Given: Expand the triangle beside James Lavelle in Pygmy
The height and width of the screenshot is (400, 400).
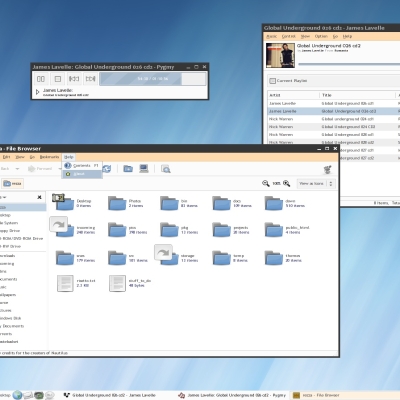Looking at the screenshot, I should [x=37, y=92].
